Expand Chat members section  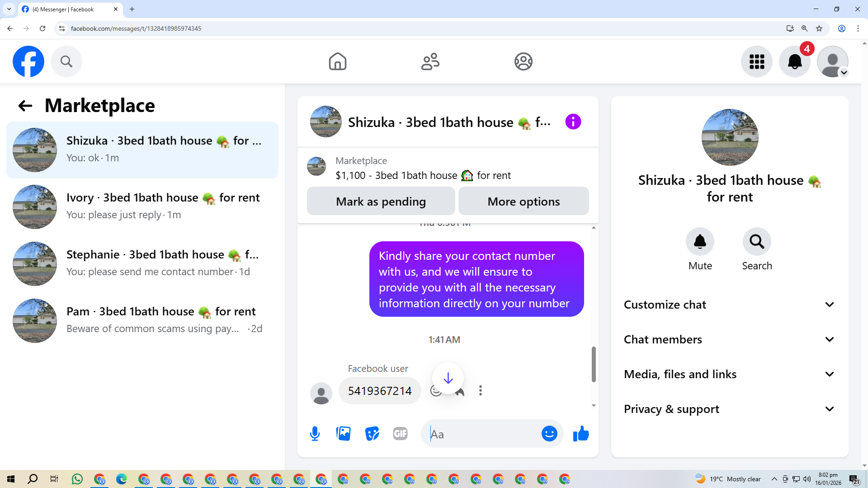pyautogui.click(x=729, y=339)
